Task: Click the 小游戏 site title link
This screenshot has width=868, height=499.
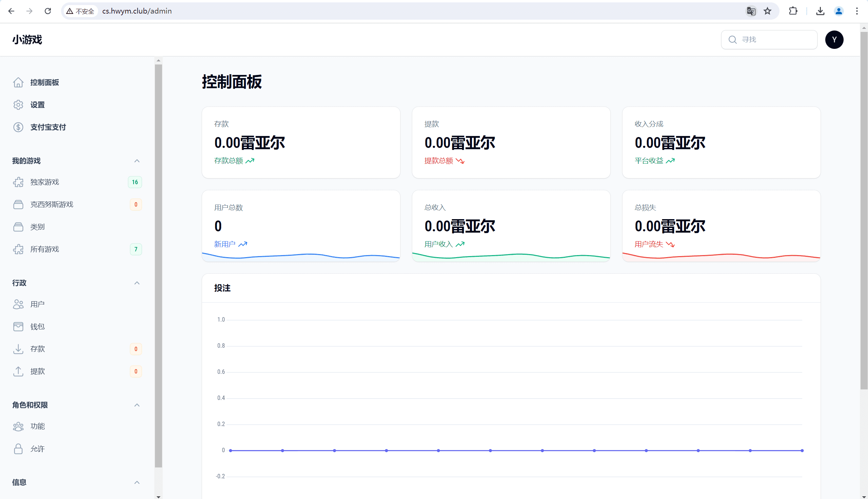Action: 27,40
